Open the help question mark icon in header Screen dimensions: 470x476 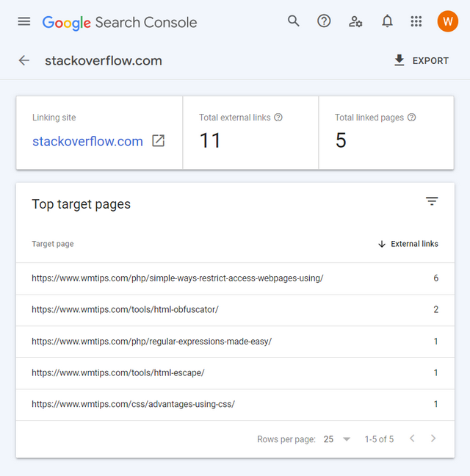(324, 21)
